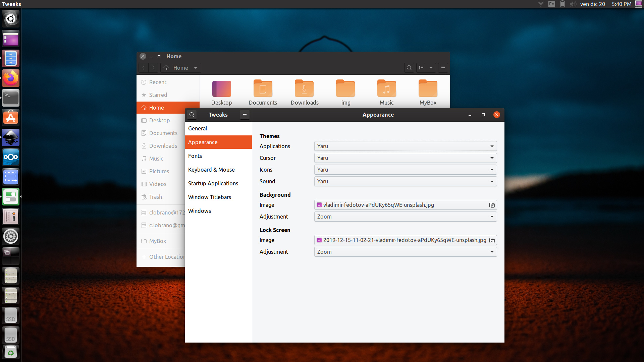The width and height of the screenshot is (644, 362).
Task: Open the Tweaks hamburger menu
Action: coord(245,115)
